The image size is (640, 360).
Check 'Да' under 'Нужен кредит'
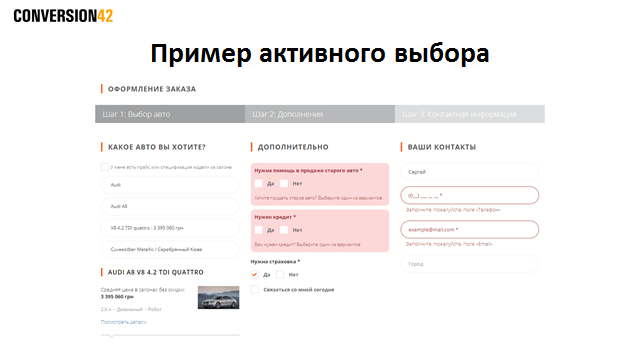(x=258, y=230)
